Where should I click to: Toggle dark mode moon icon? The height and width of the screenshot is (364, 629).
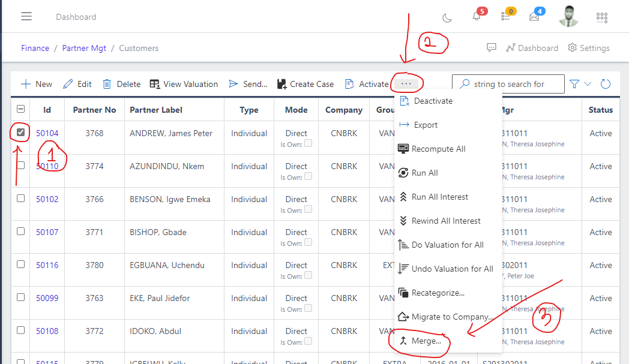[x=447, y=17]
